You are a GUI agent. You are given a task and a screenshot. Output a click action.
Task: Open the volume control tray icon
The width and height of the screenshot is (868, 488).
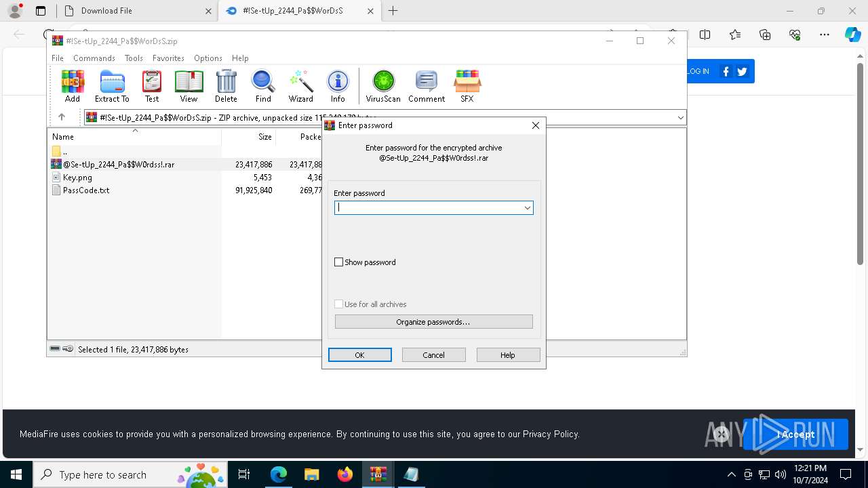[781, 474]
